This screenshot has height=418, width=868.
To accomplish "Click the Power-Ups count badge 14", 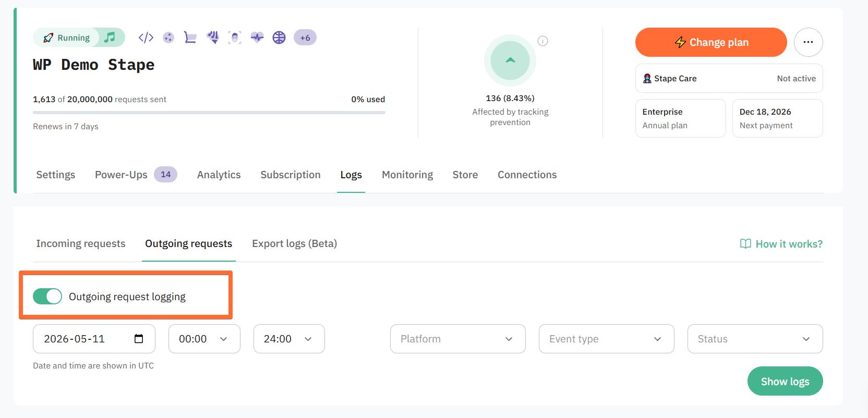I will tap(166, 175).
